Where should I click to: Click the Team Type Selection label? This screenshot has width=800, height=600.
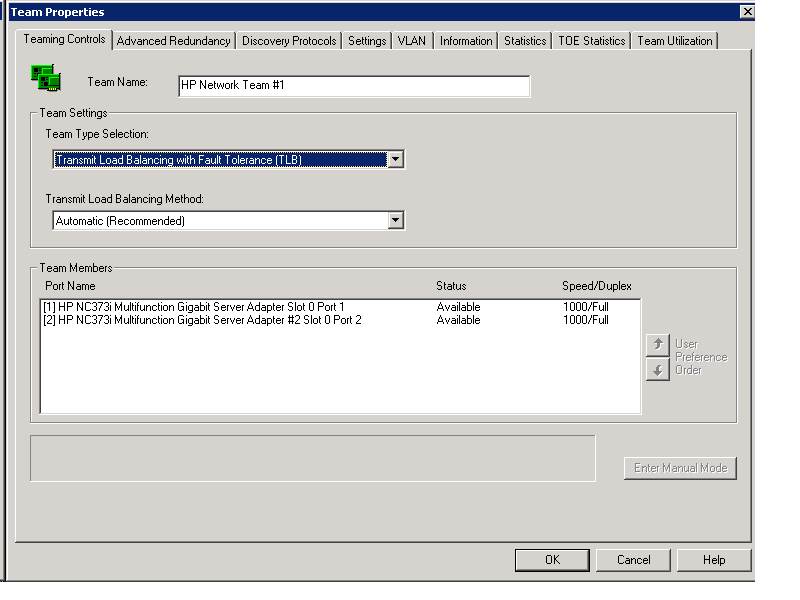click(x=97, y=134)
